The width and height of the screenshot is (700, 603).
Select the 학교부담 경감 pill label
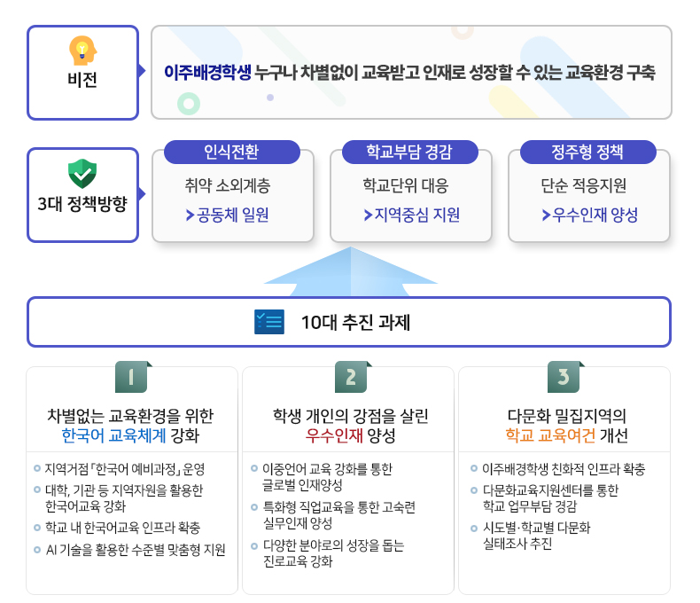pos(410,152)
